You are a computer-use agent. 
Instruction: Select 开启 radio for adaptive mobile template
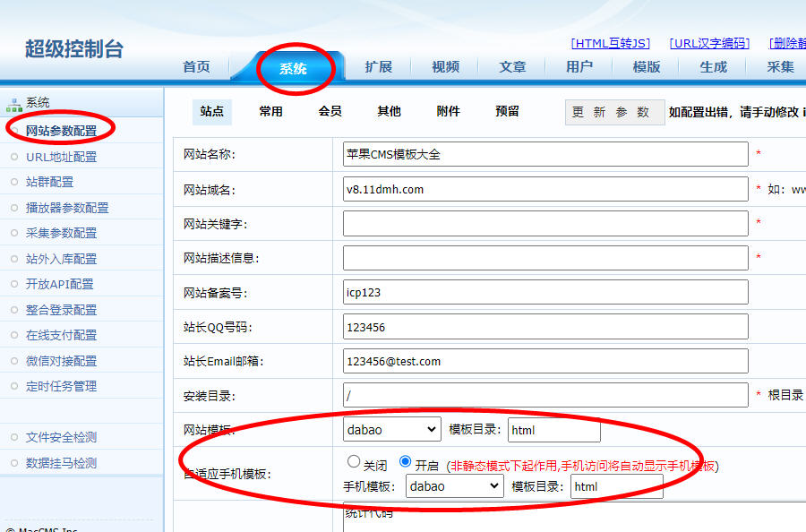pyautogui.click(x=406, y=462)
